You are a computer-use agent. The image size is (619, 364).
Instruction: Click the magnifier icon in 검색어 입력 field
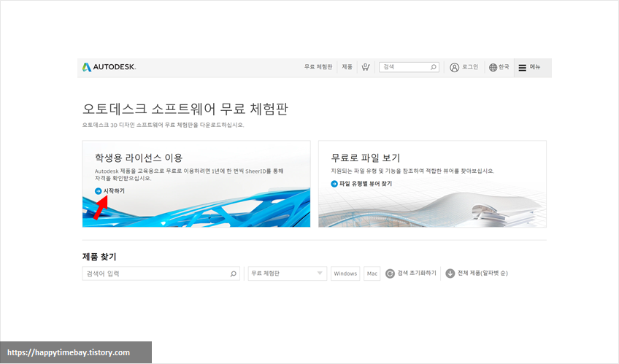pos(233,274)
